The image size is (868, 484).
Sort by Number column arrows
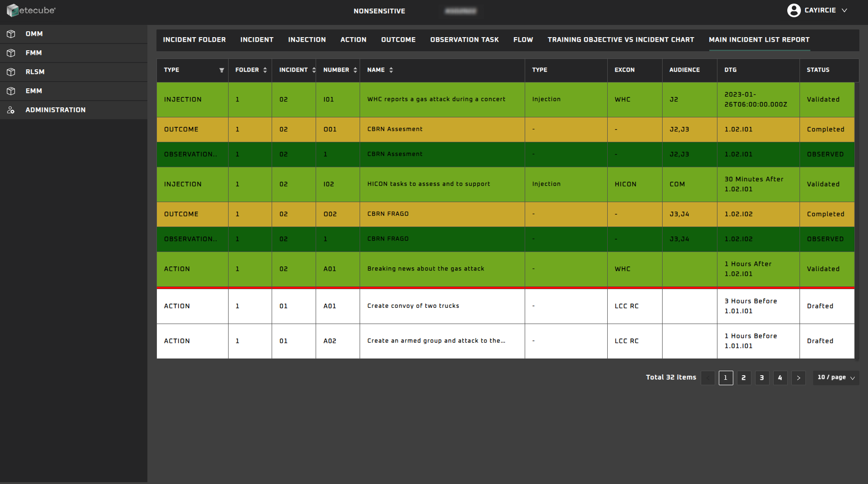click(355, 70)
